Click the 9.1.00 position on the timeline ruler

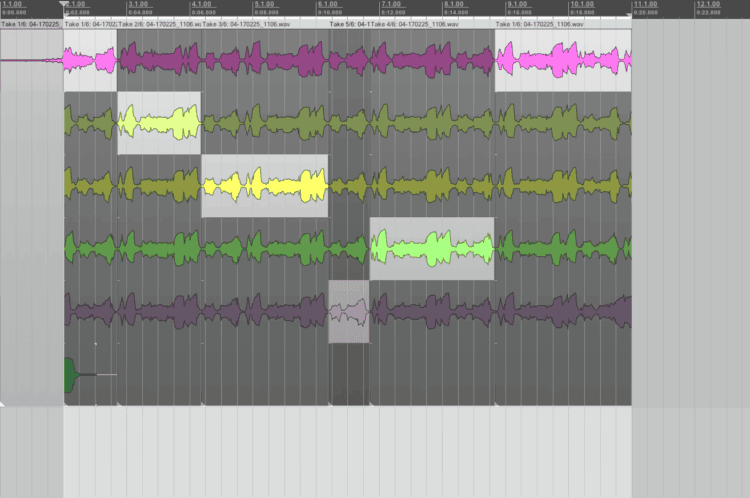pos(518,5)
